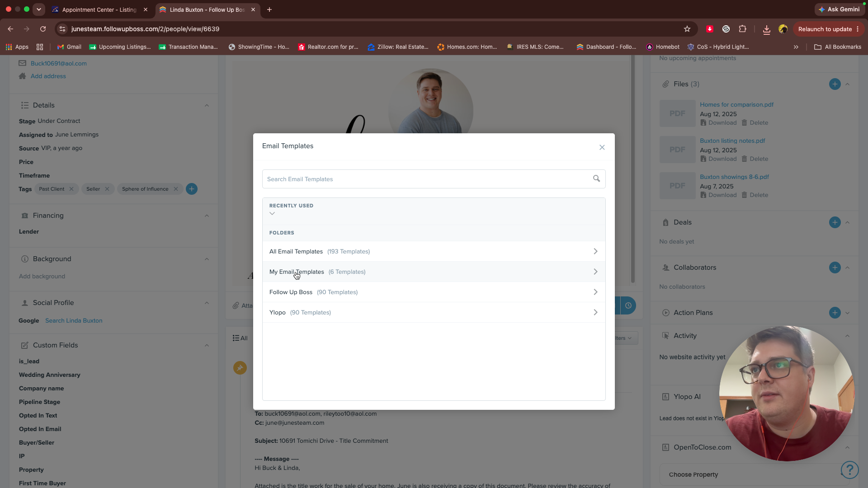Open browser downloads icon
Viewport: 868px width, 488px height.
point(766,29)
